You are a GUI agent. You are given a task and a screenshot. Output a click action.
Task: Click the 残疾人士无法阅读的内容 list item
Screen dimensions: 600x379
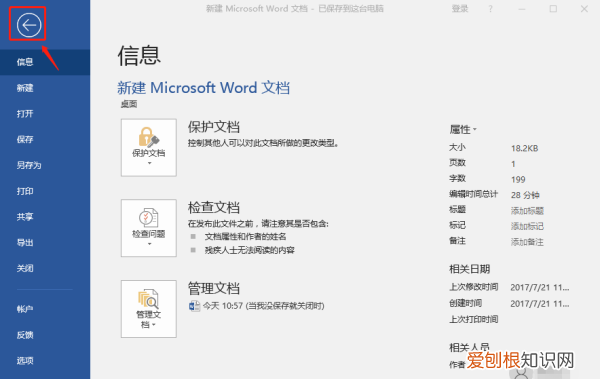tap(249, 250)
